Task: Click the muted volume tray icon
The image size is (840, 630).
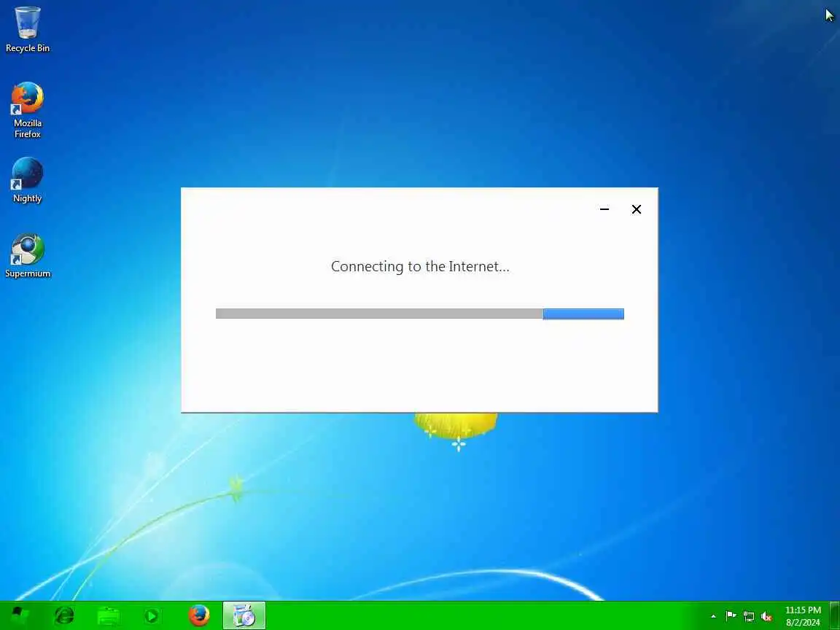Action: pos(766,617)
